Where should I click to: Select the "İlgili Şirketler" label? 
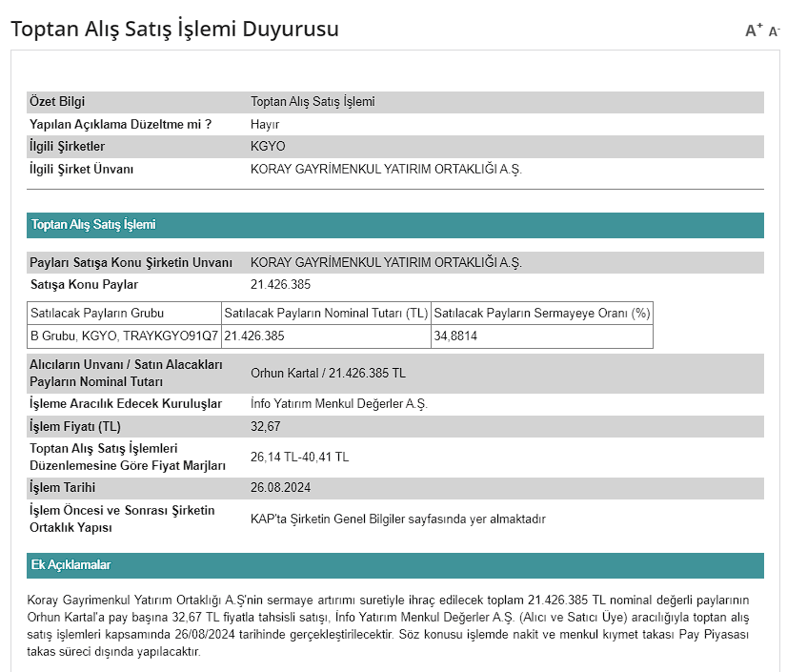(68, 146)
